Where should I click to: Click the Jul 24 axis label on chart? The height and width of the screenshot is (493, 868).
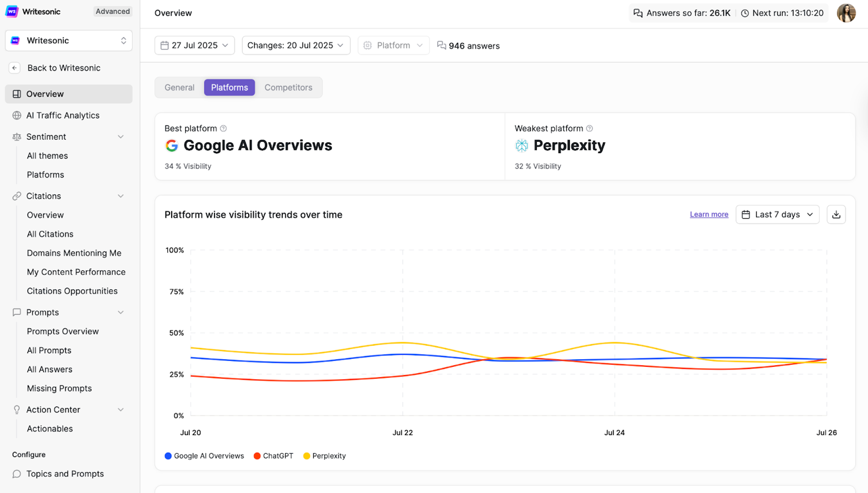[x=614, y=432]
